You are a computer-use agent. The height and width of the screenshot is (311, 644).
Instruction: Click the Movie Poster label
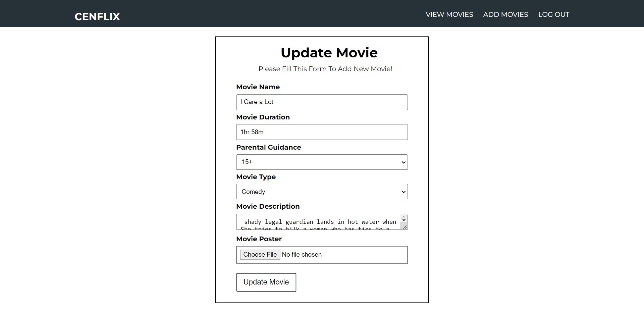click(x=259, y=239)
